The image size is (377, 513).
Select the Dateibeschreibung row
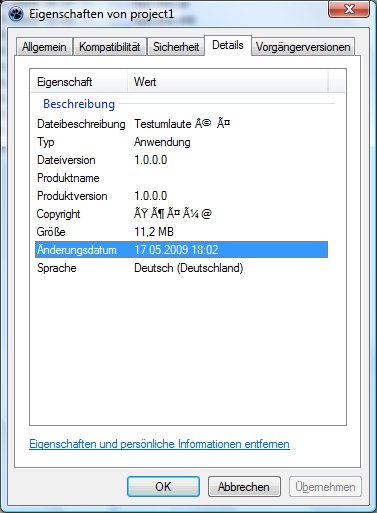(x=181, y=124)
